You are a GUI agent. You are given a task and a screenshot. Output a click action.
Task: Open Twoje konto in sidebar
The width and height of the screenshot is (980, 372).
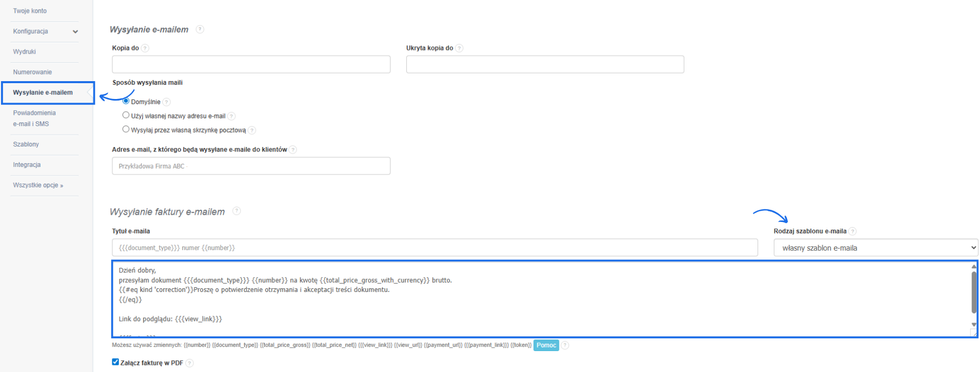[30, 11]
